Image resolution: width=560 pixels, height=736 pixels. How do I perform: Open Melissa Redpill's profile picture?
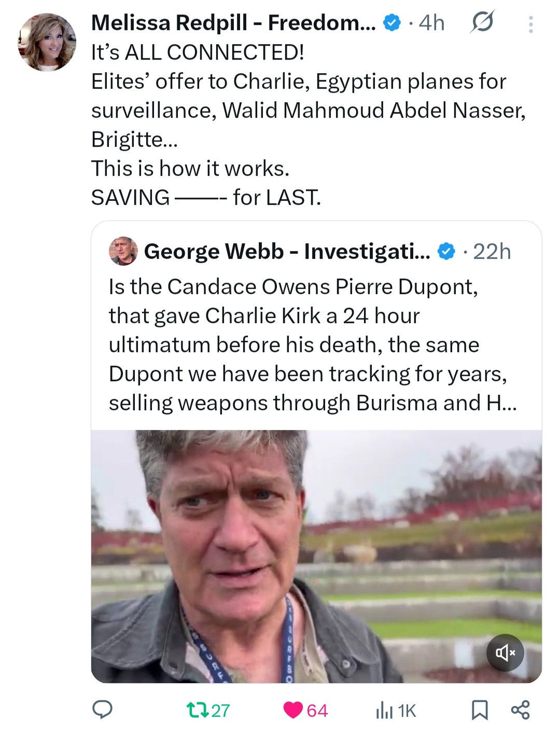click(x=47, y=42)
